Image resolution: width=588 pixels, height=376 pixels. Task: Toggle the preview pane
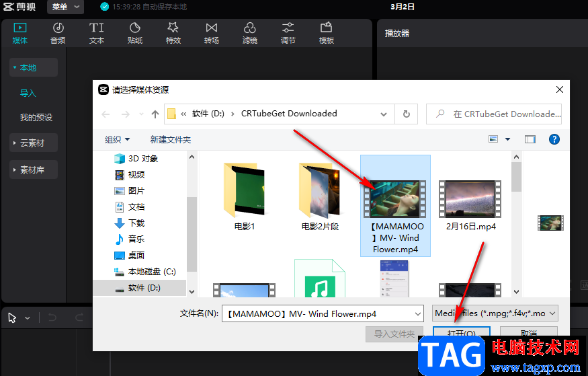pyautogui.click(x=530, y=139)
